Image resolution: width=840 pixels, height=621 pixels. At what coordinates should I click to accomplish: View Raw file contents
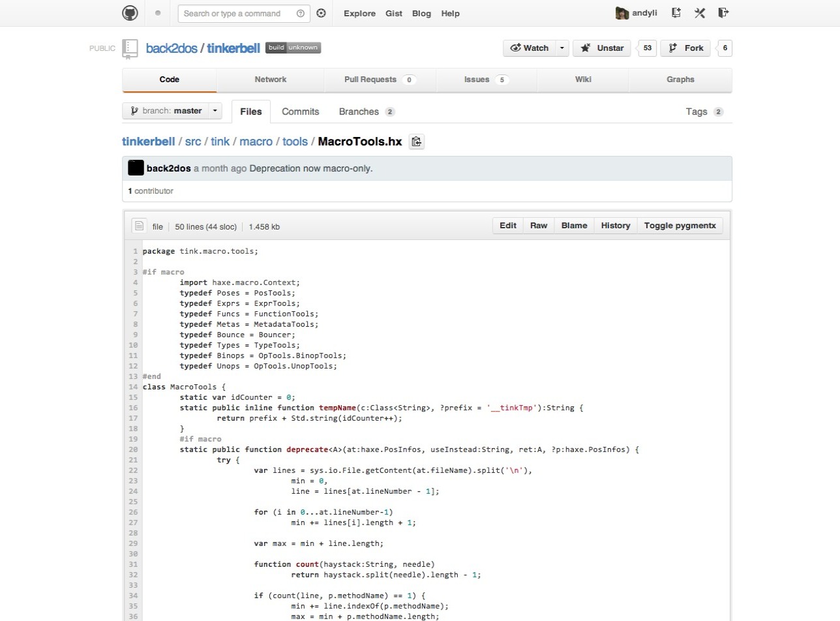(539, 226)
